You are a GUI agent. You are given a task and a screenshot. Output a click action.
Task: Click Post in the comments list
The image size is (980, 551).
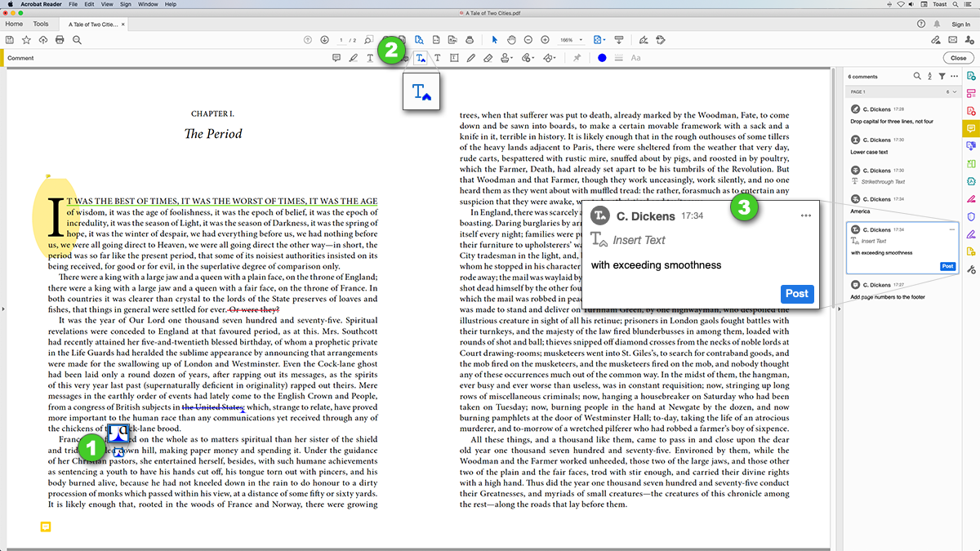point(947,266)
